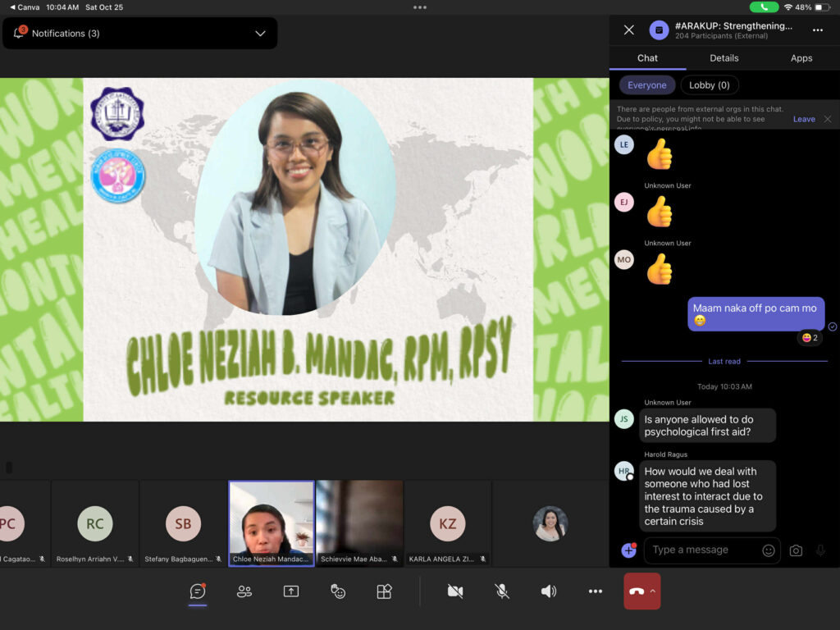Select Chloe Neziah Mandac's video thumbnail
This screenshot has width=840, height=630.
pos(272,523)
